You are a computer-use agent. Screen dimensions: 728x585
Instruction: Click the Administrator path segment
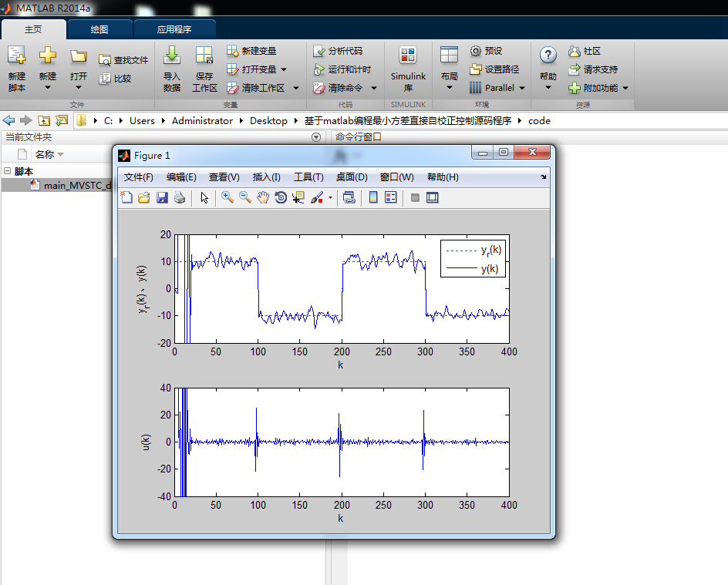[x=202, y=120]
